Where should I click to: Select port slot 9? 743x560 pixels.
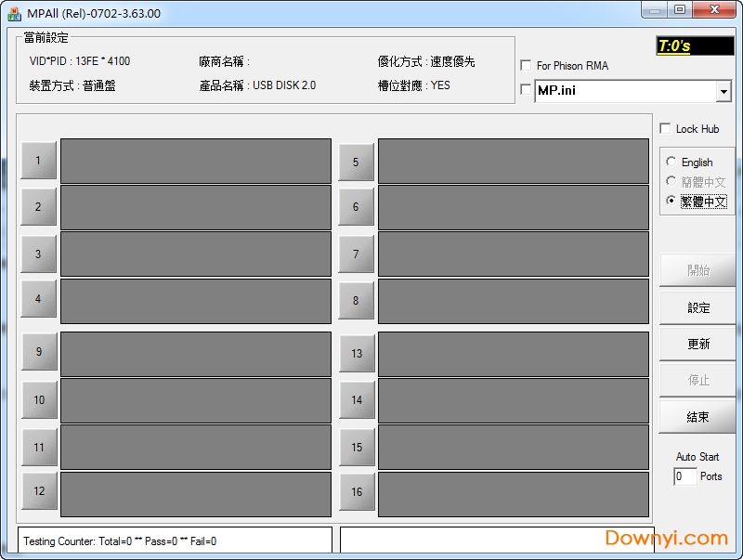pos(38,353)
